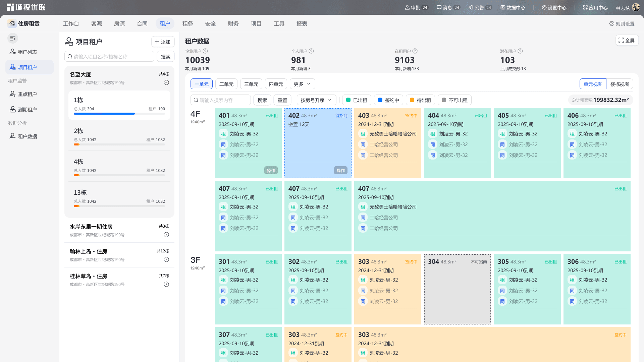Collapse the left sidebar menu icon
Viewport: 644px width, 362px height.
pyautogui.click(x=13, y=39)
